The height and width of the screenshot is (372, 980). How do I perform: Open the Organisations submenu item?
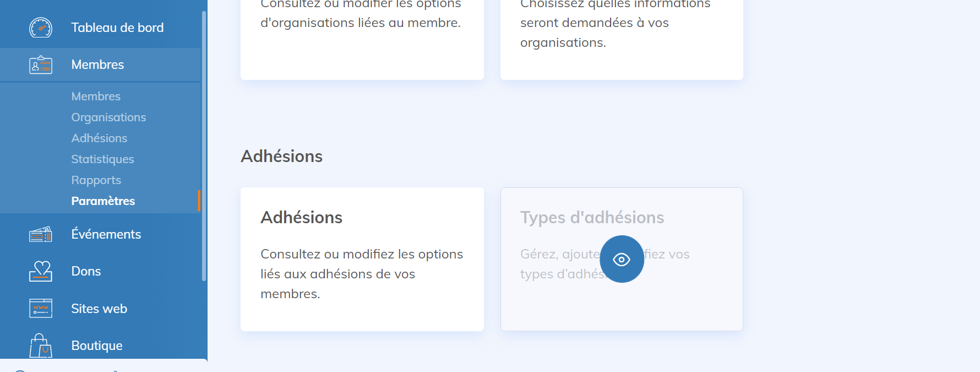[x=108, y=117]
